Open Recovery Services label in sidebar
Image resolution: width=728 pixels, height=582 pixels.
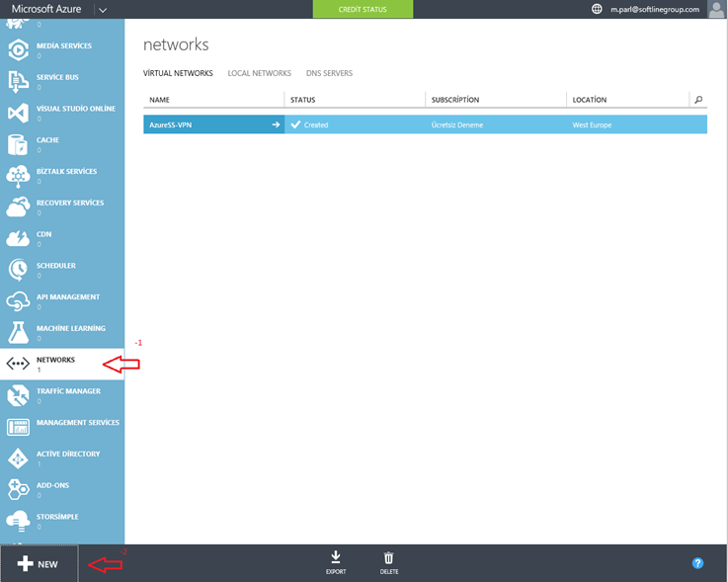70,203
